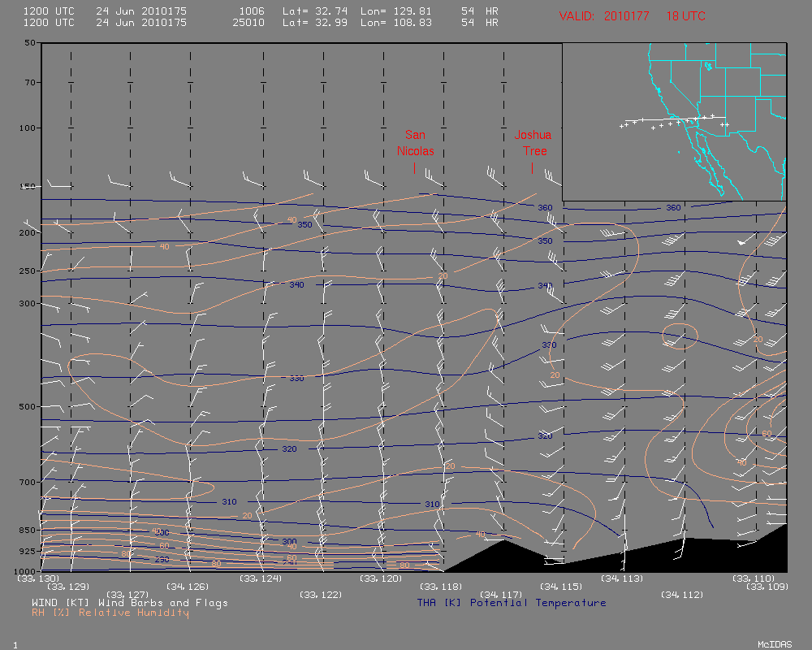This screenshot has width=812, height=650.
Task: Click the "1006" header value
Action: tap(252, 11)
